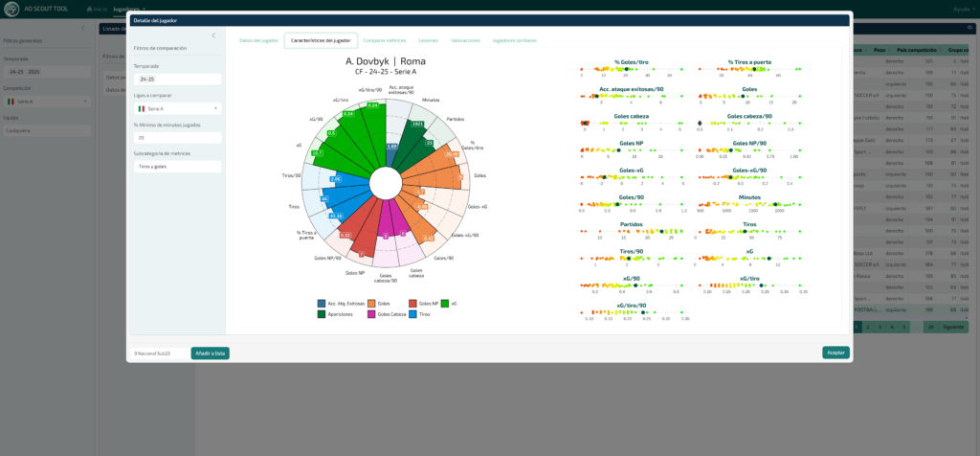Click the Temporada 24-25 field in dialog

[177, 80]
